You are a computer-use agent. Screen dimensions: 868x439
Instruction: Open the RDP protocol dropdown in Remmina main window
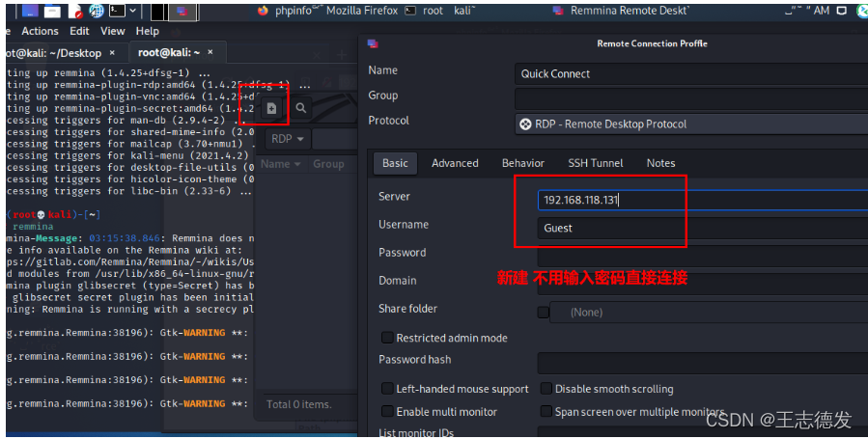288,139
